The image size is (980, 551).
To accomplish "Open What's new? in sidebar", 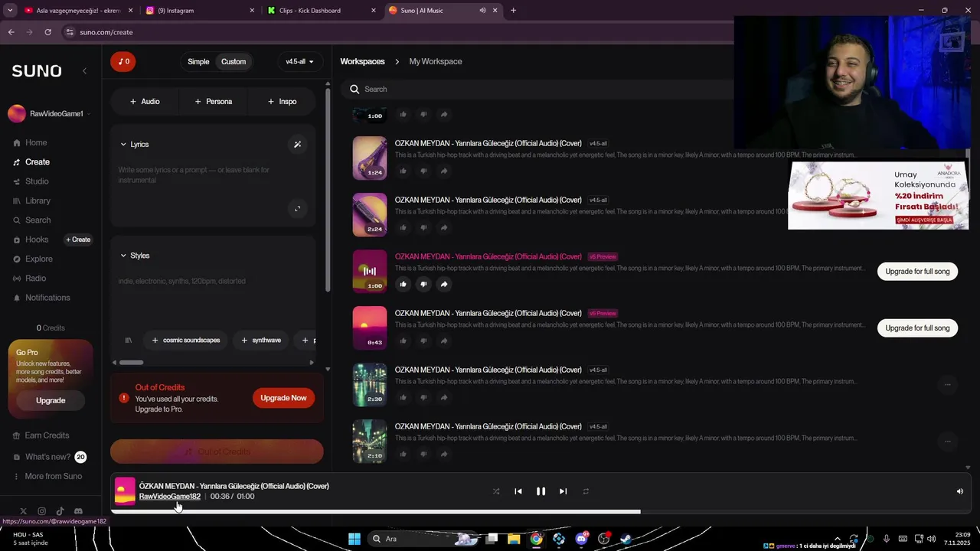I will click(x=48, y=457).
